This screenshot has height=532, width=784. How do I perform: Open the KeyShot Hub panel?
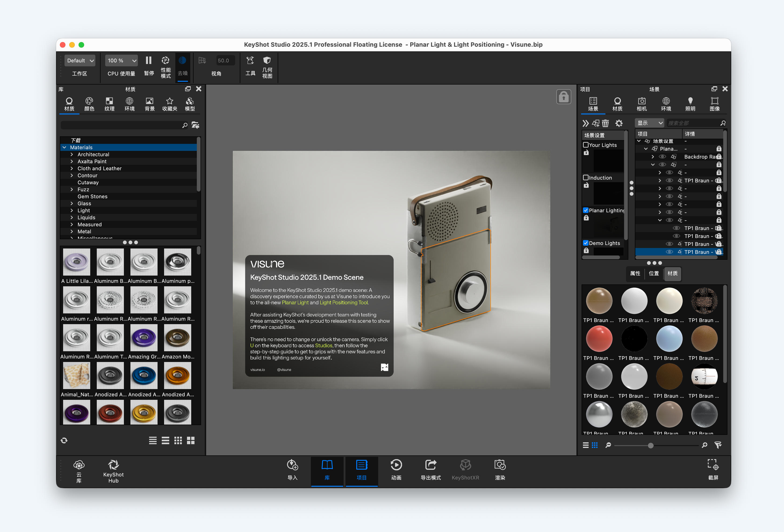tap(113, 471)
